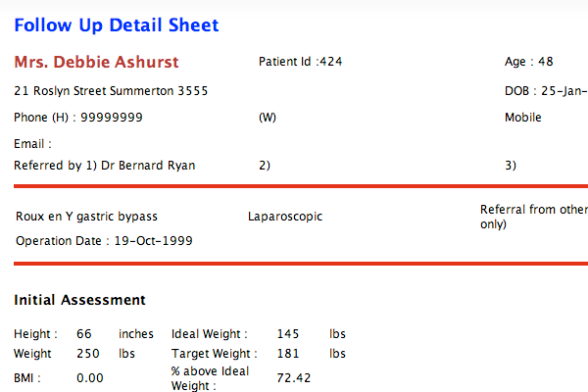Click the Target Weight value 181
The image size is (588, 392).
coord(288,354)
